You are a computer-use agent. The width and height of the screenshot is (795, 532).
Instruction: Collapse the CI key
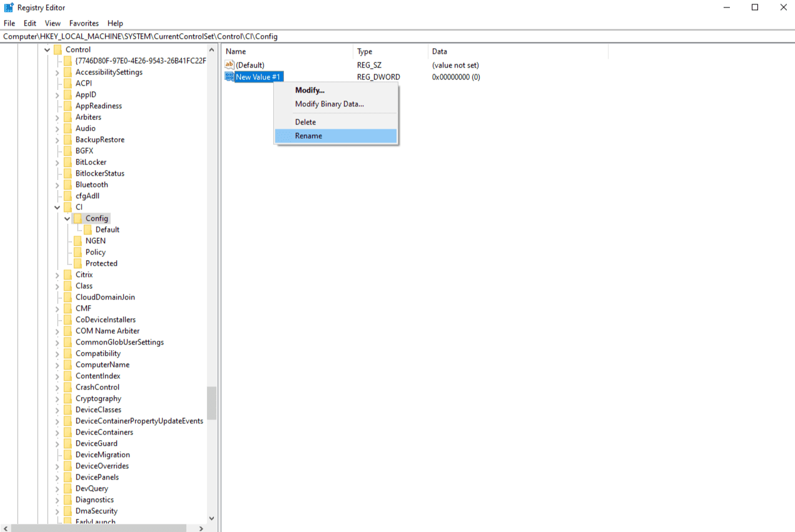57,207
